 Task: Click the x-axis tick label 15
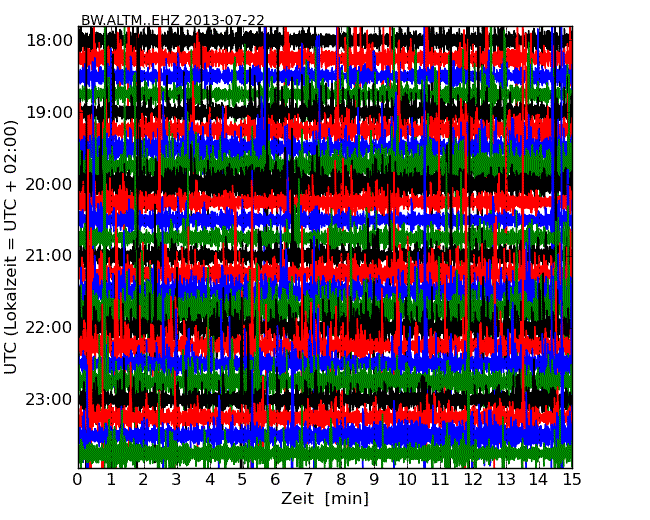pyautogui.click(x=572, y=480)
